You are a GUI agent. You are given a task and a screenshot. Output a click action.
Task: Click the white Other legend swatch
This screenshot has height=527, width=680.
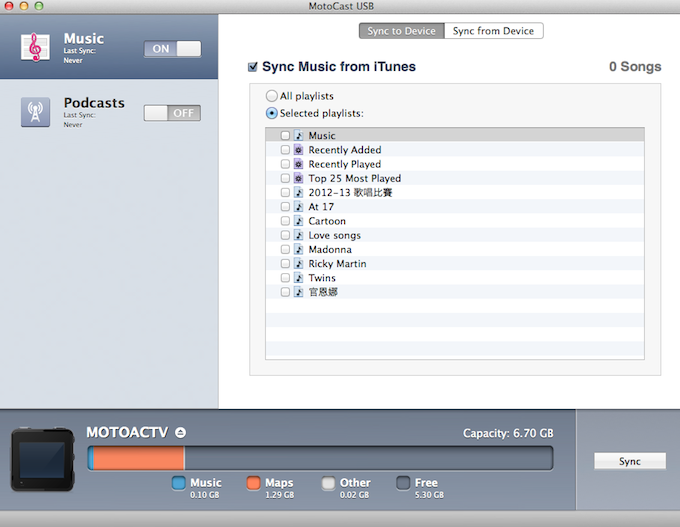328,483
